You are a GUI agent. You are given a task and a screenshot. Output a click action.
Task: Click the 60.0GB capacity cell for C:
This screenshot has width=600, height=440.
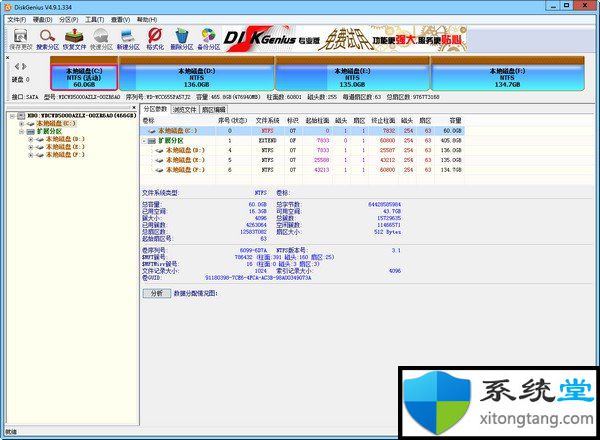pyautogui.click(x=452, y=131)
